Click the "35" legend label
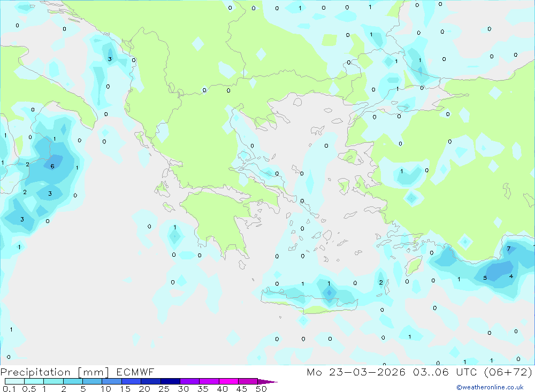Viewport: 535px width, 392px height. (203, 389)
